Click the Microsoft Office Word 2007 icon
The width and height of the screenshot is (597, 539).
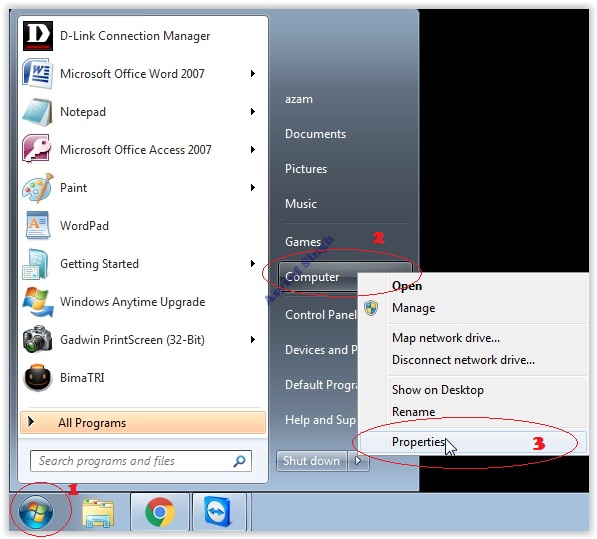pos(37,73)
